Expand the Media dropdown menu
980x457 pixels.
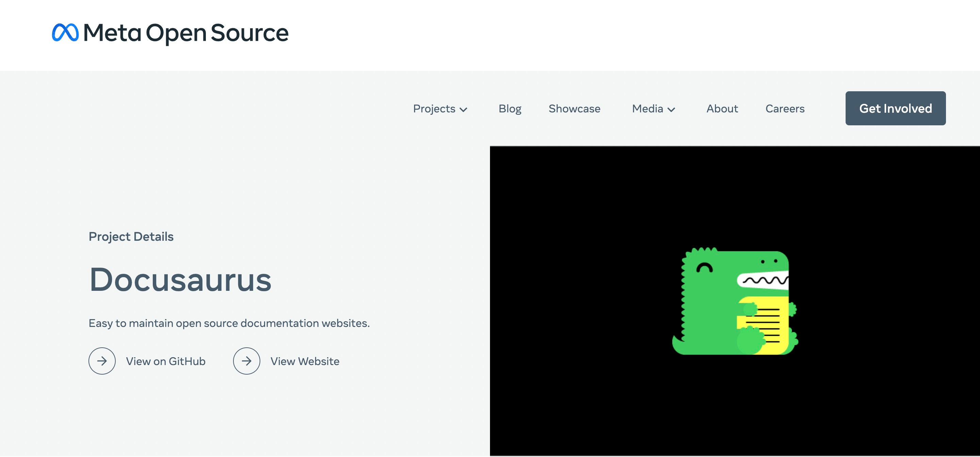[x=653, y=109]
